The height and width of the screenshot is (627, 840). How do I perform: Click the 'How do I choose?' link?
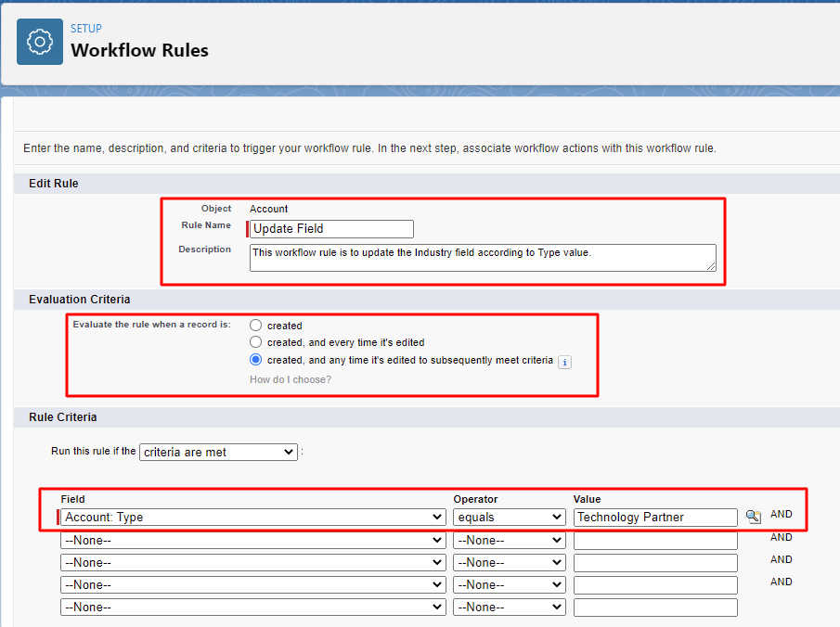click(x=291, y=379)
